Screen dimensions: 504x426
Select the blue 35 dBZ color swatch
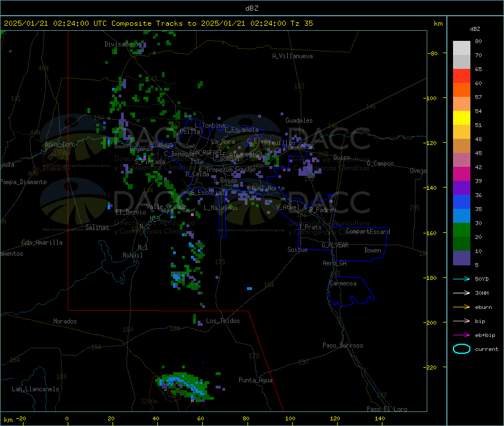pyautogui.click(x=461, y=202)
